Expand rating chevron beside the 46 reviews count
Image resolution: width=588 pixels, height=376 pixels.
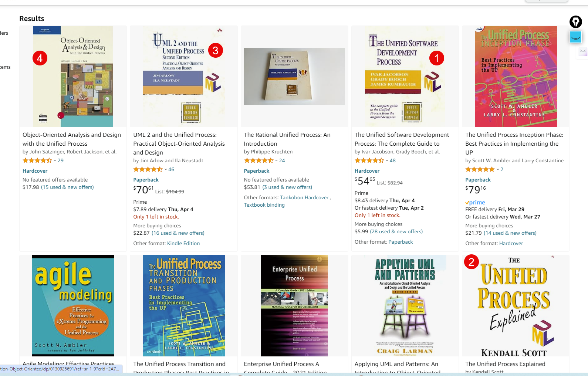pos(166,169)
